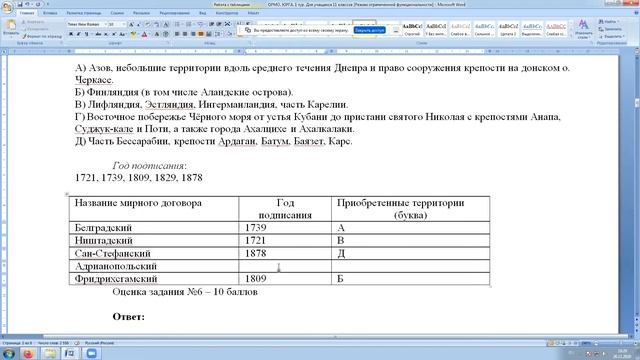Decrease paragraph indent

[x=211, y=24]
